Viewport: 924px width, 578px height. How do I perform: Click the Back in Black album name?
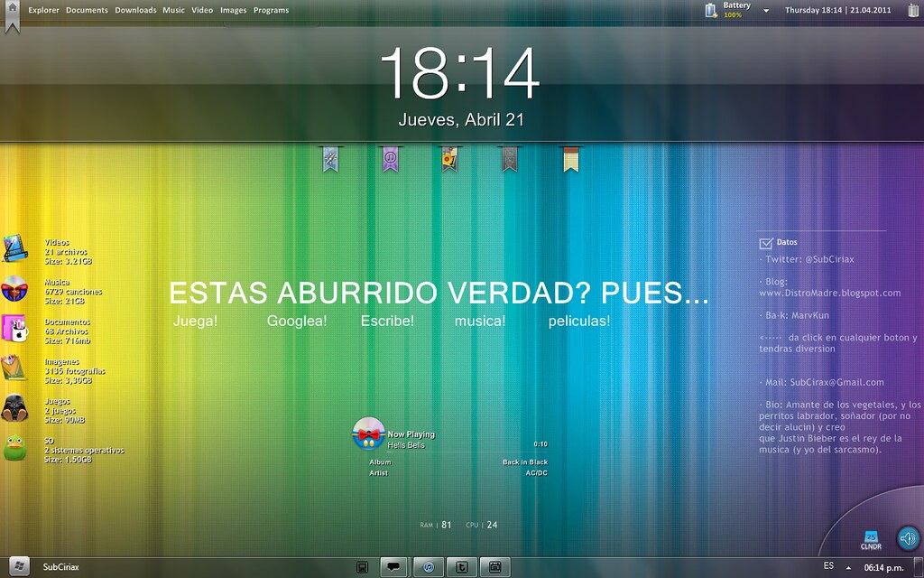pyautogui.click(x=525, y=462)
